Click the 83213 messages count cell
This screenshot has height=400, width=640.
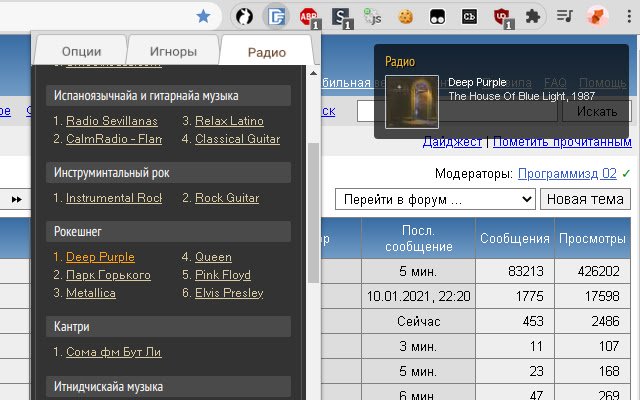(515, 271)
